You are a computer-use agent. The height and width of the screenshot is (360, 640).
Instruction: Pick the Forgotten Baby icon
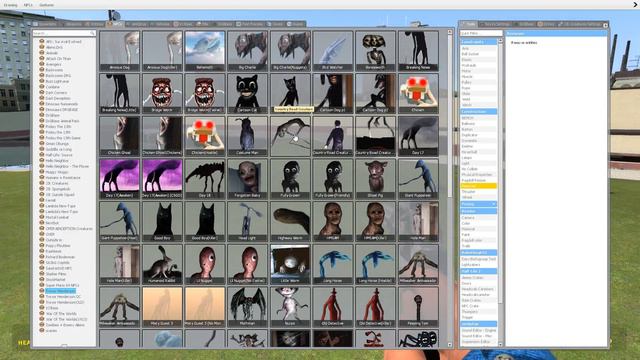coord(247,179)
